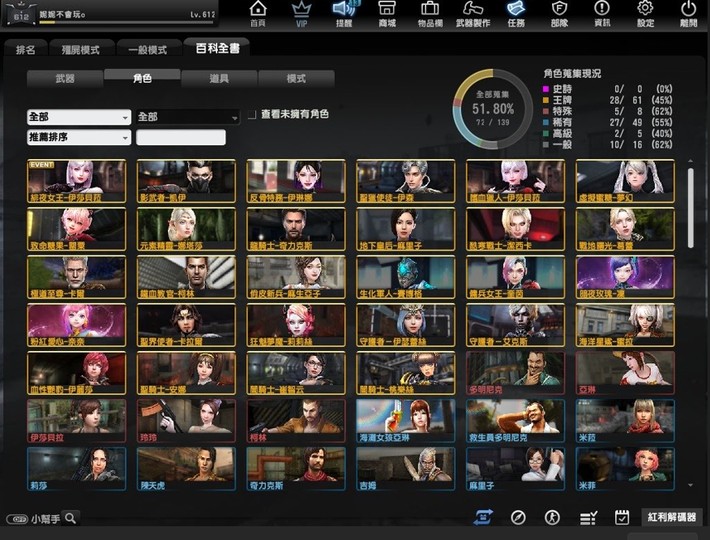Click the calendar check icon

pos(622,517)
